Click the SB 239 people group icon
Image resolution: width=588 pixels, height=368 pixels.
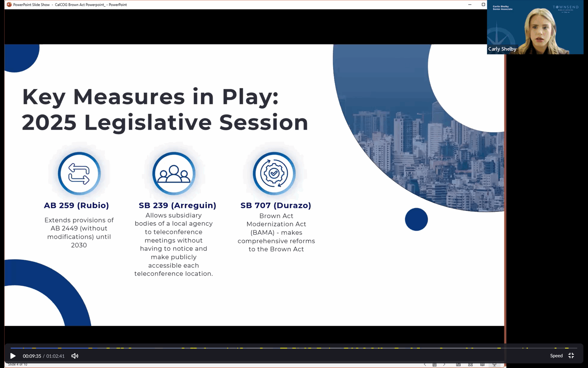coord(174,173)
